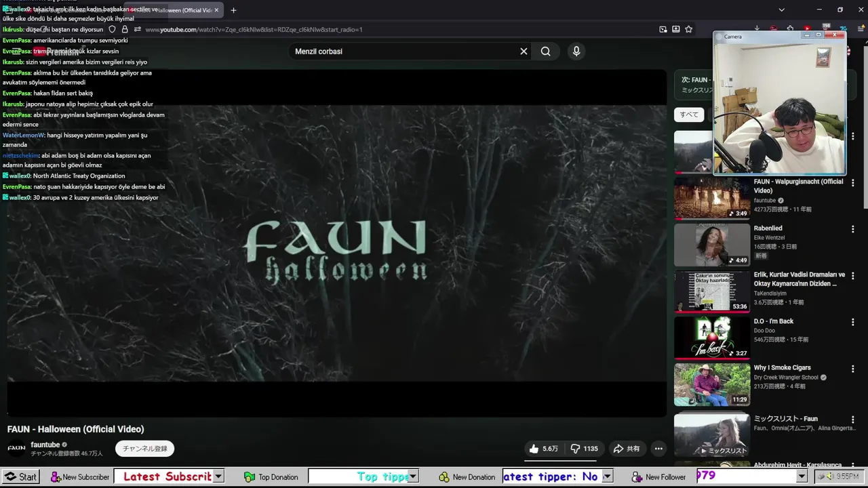The image size is (868, 488).
Task: Expand the Top tipper dropdown
Action: 413,476
